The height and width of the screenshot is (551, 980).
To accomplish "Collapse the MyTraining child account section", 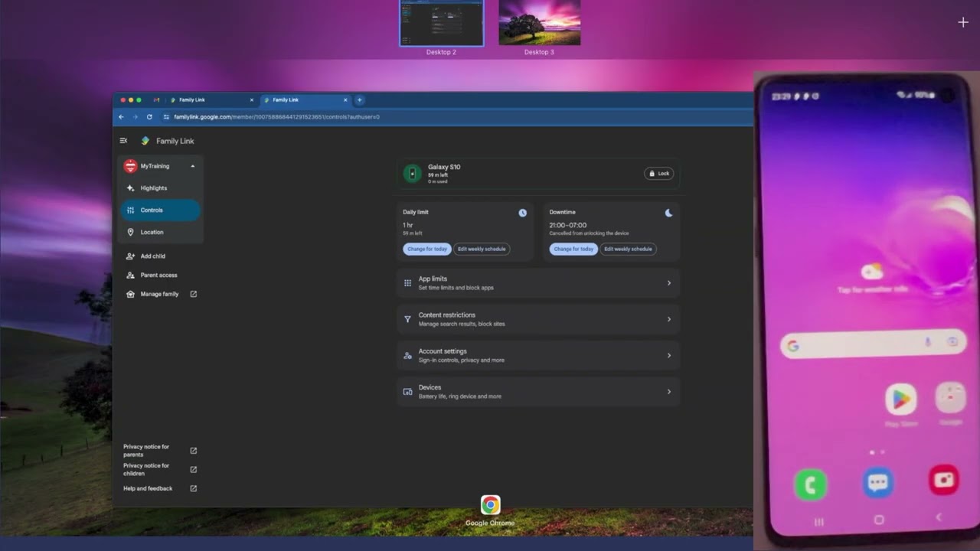I will (x=193, y=166).
